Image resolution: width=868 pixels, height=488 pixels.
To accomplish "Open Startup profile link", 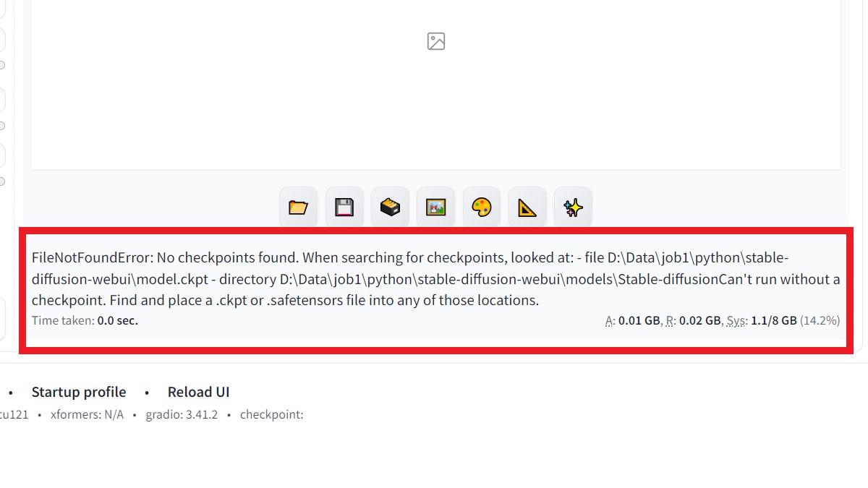I will (79, 392).
